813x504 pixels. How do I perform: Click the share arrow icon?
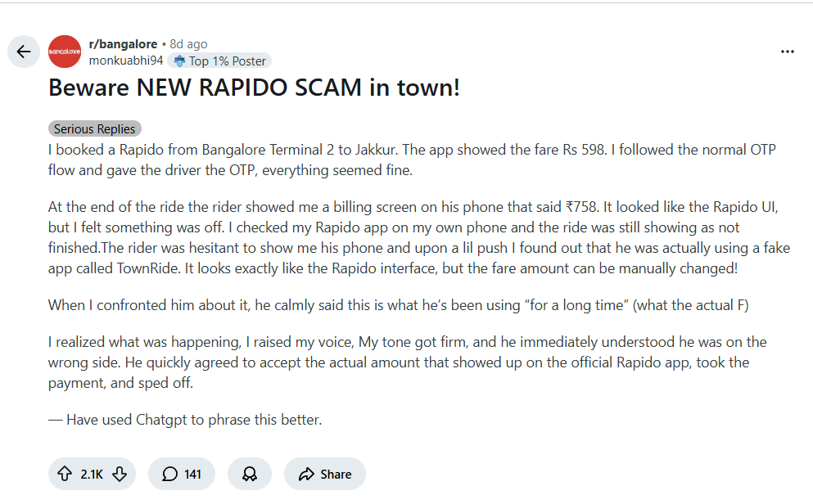pyautogui.click(x=307, y=474)
